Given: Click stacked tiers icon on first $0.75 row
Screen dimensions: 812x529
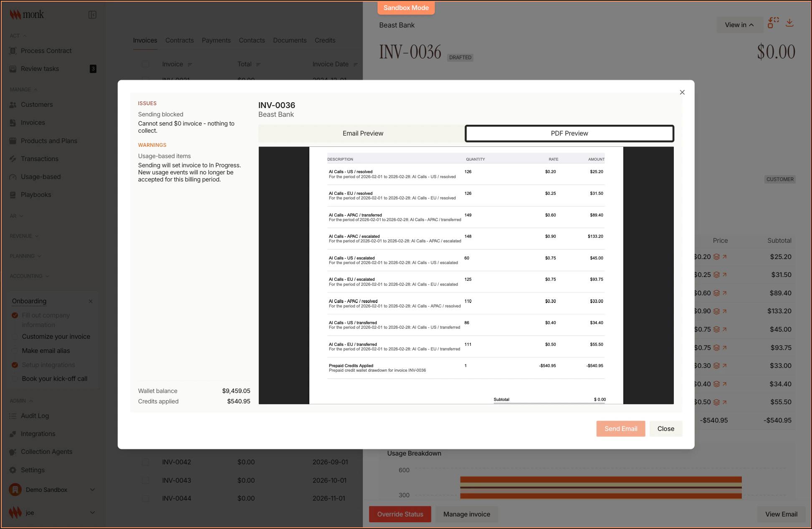Looking at the screenshot, I should click(716, 330).
